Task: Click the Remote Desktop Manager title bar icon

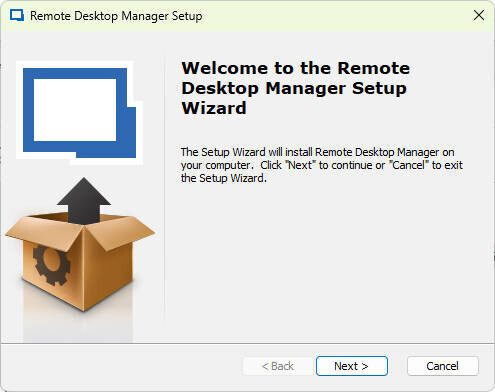Action: (17, 16)
